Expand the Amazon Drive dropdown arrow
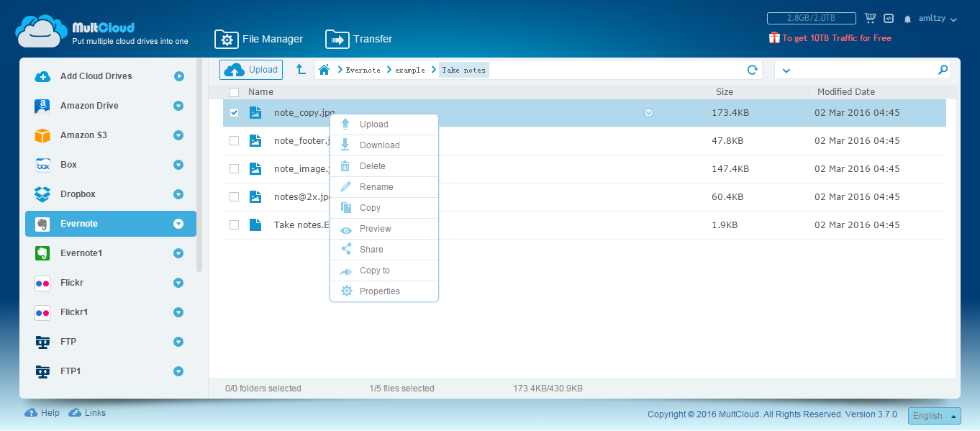This screenshot has width=980, height=431. tap(178, 106)
